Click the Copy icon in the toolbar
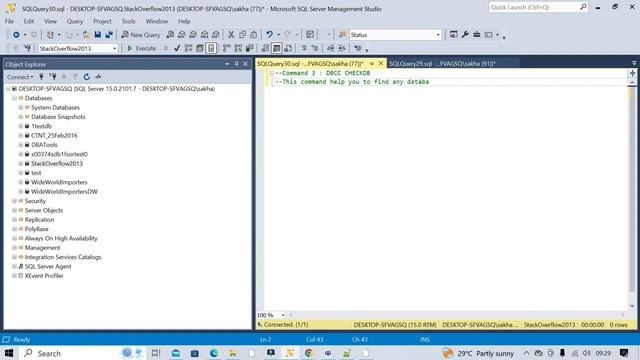The width and height of the screenshot is (640, 360). coord(242,35)
